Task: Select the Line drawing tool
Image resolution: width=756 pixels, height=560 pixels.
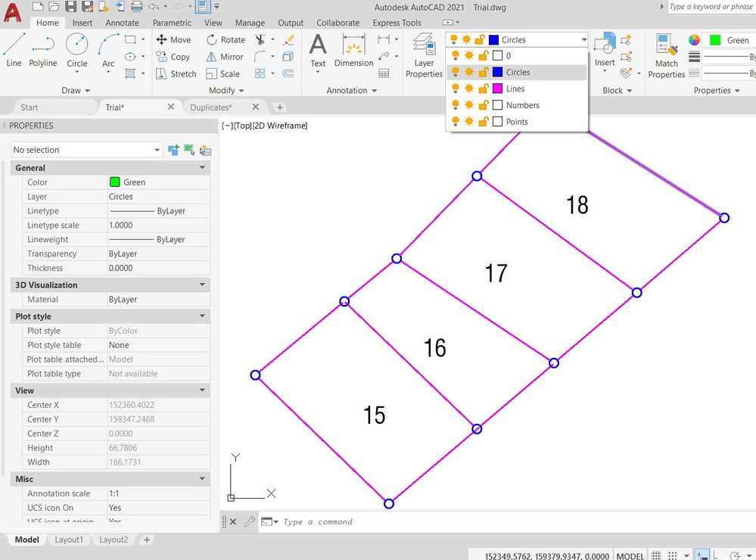Action: pos(14,50)
